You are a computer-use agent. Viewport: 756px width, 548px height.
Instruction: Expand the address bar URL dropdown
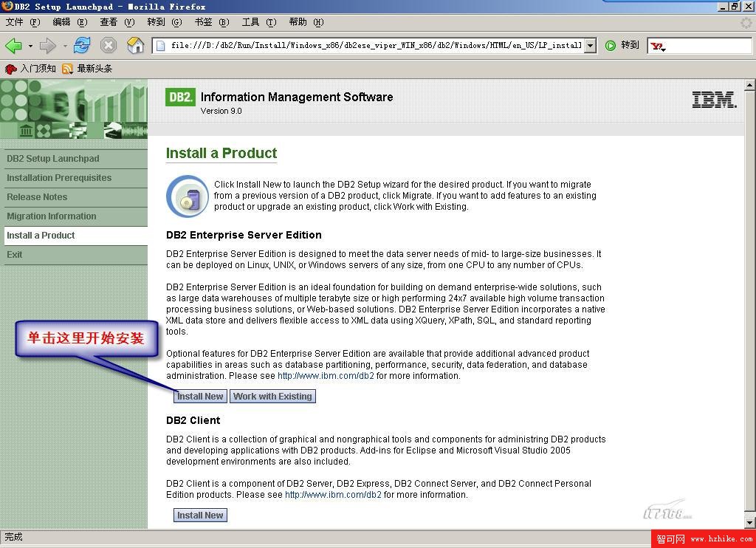[591, 46]
